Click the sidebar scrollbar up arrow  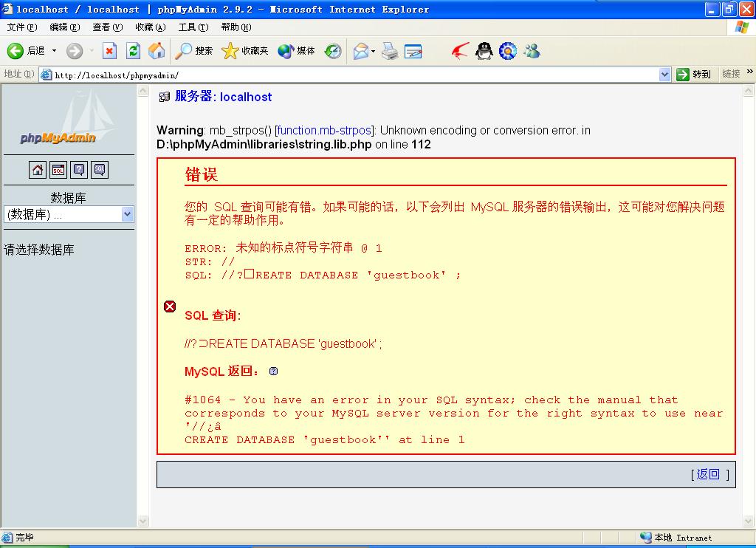(x=143, y=91)
